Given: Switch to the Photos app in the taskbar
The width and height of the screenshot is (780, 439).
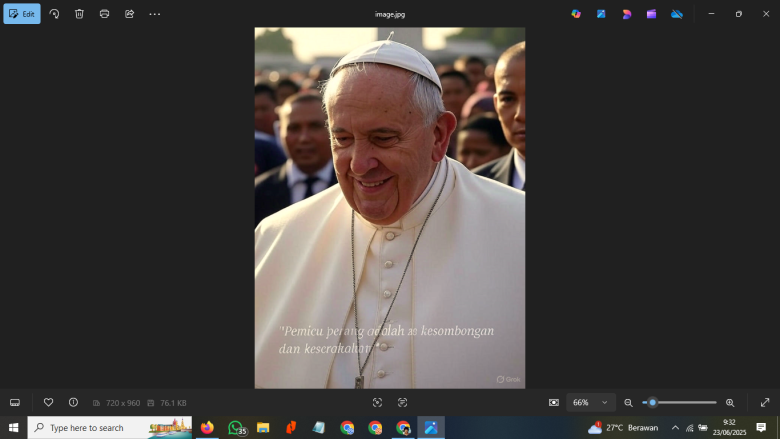Looking at the screenshot, I should [431, 428].
